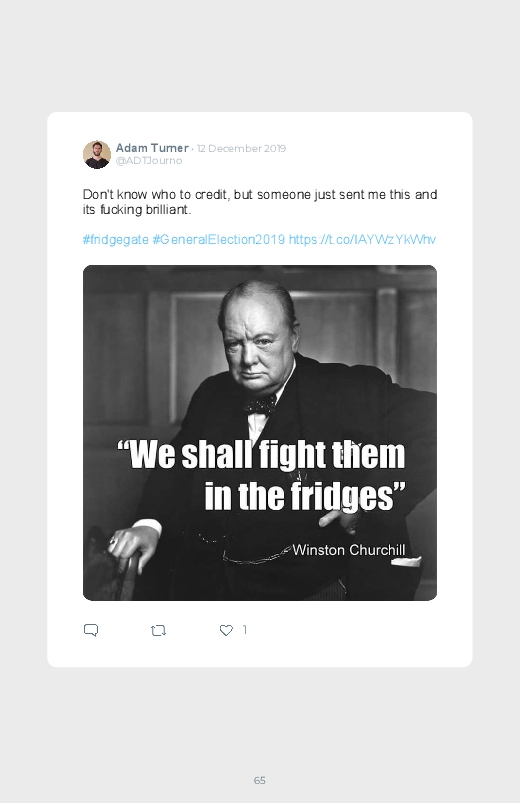Open the Adam Turner display name
Viewport: 520px width, 803px height.
(x=152, y=148)
